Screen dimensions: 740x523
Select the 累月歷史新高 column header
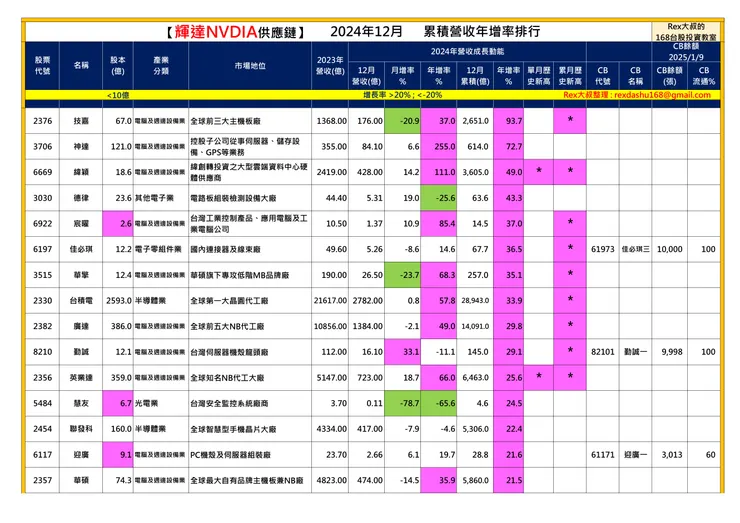[x=570, y=76]
